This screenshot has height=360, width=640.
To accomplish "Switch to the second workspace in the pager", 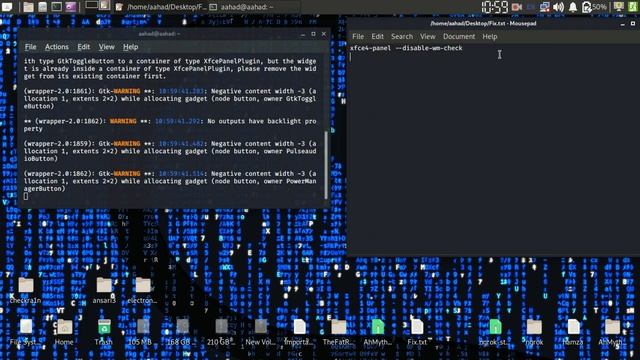I will (x=104, y=5).
